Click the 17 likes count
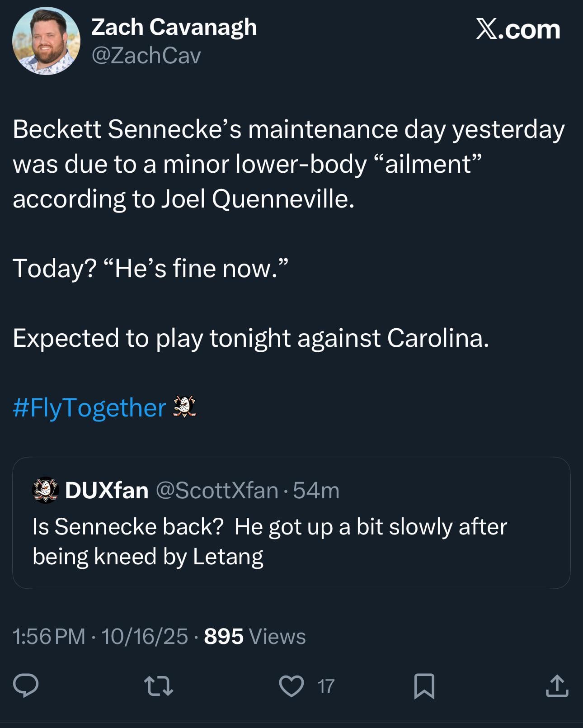 pos(326,686)
